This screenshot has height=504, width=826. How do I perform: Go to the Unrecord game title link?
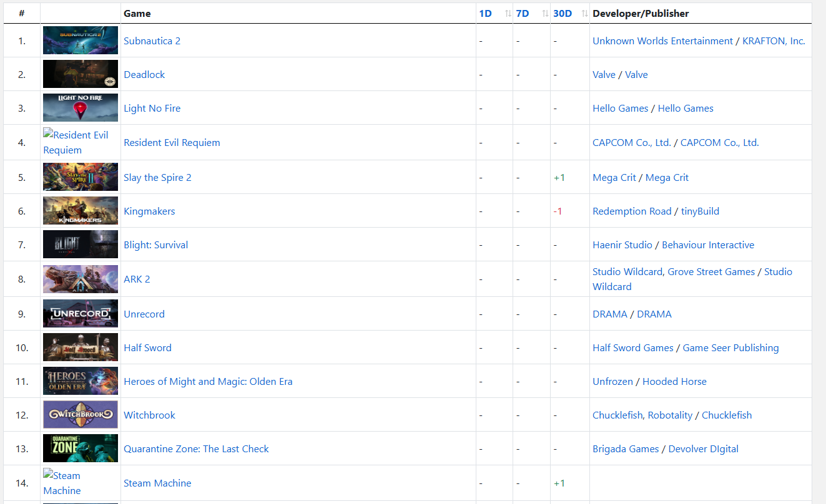pyautogui.click(x=144, y=314)
